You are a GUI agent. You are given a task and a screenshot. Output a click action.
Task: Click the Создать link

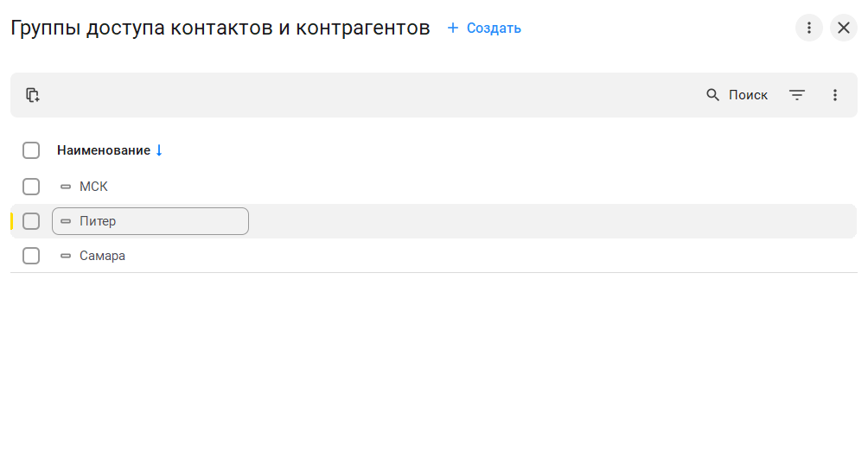tap(494, 28)
